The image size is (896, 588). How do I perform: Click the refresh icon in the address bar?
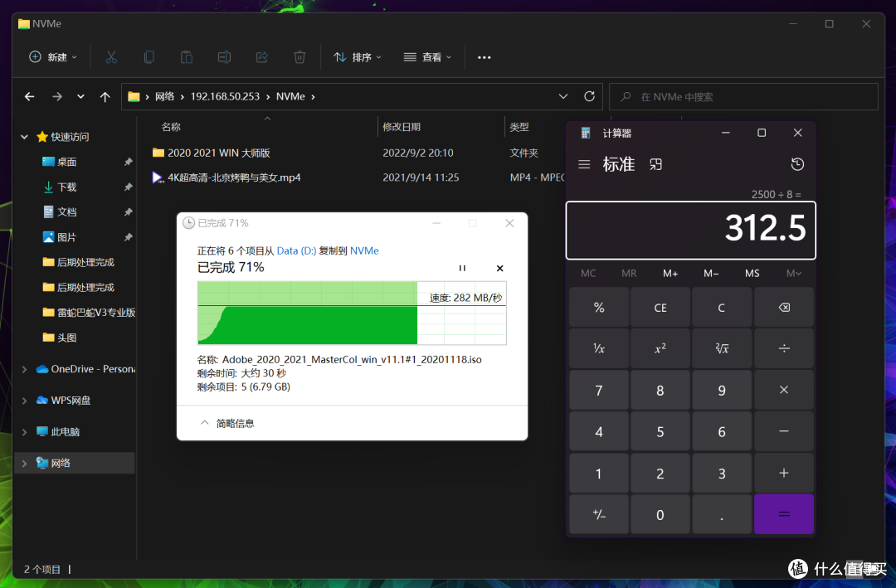[x=589, y=96]
